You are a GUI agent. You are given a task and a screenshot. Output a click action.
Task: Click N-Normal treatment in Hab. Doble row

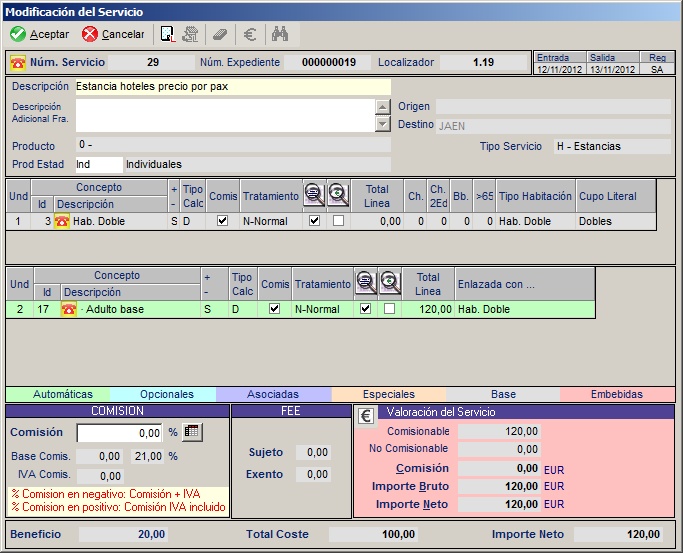[271, 221]
